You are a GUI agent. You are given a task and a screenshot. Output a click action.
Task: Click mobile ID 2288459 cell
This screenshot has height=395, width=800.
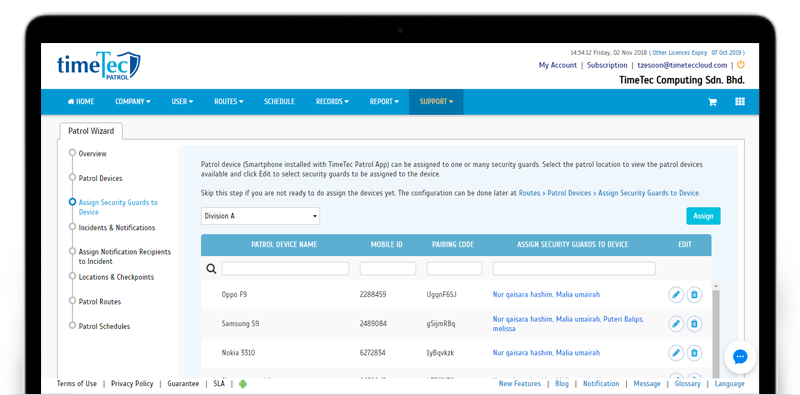pyautogui.click(x=373, y=294)
